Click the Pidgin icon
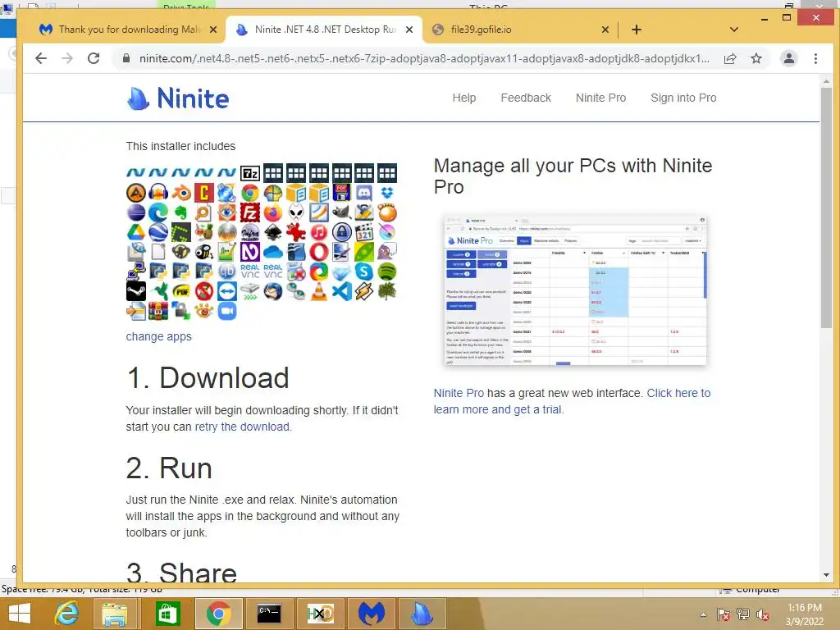 [x=387, y=251]
